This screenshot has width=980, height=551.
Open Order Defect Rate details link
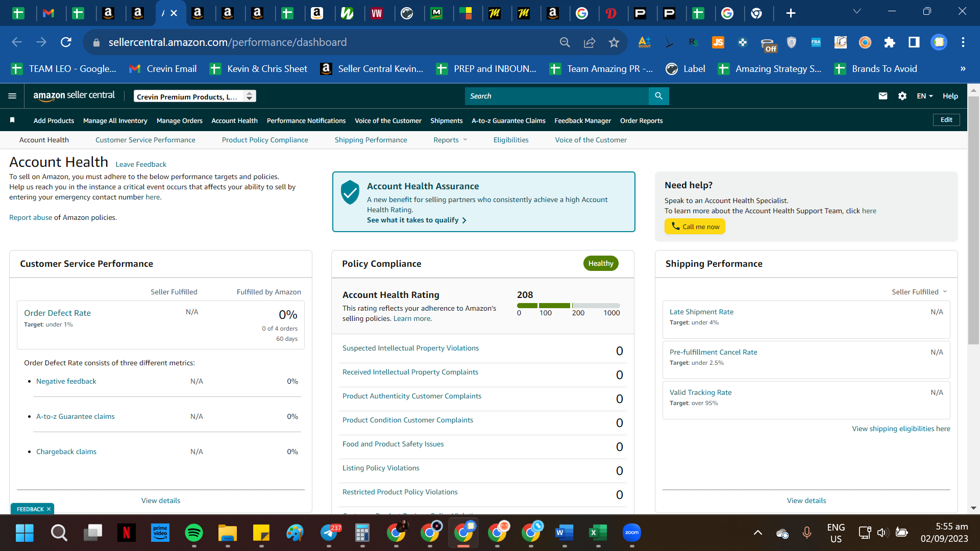click(x=57, y=313)
